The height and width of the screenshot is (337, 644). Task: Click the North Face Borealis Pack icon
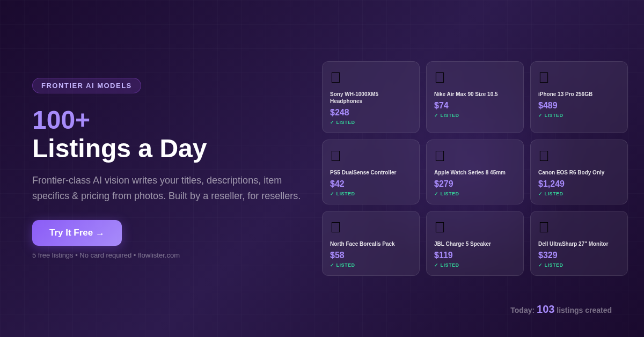[335, 227]
